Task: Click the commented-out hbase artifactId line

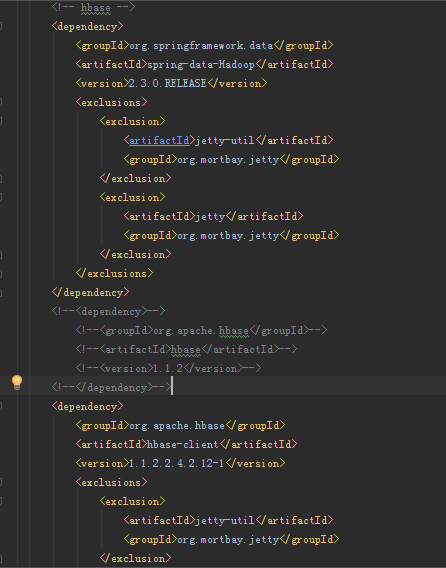Action: tap(186, 349)
